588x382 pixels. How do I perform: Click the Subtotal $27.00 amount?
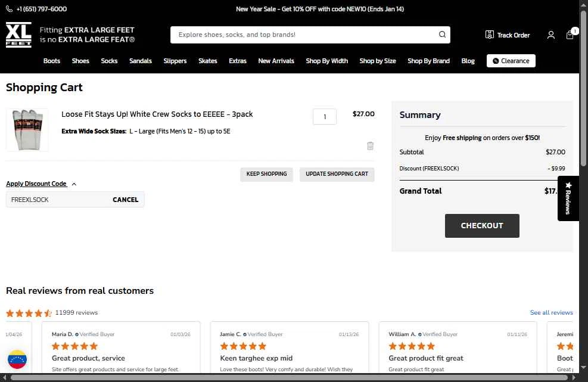pyautogui.click(x=555, y=152)
